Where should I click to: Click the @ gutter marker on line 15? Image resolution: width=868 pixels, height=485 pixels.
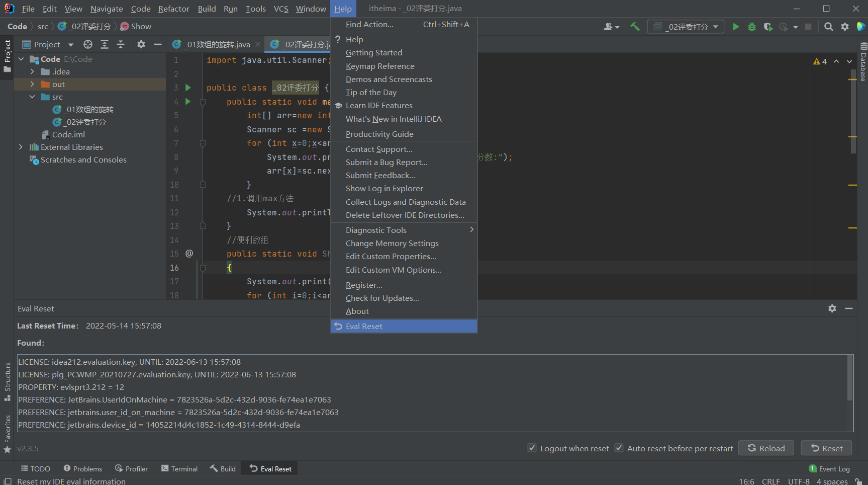coord(189,254)
